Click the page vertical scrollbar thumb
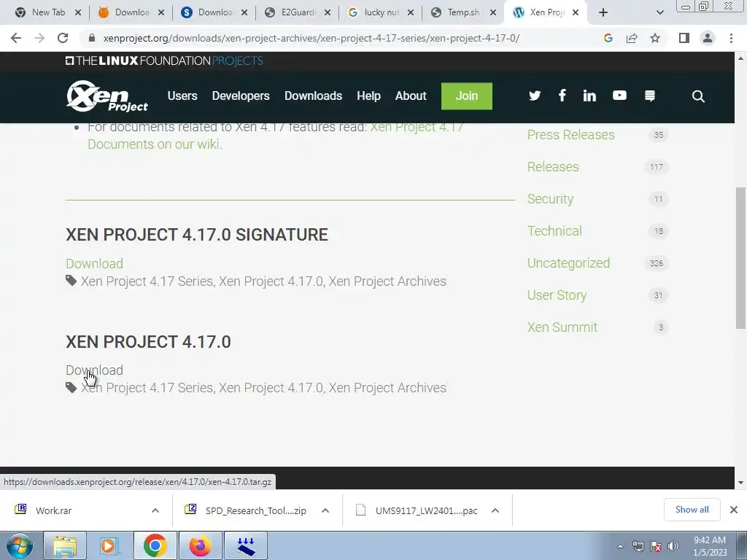747x560 pixels. (x=740, y=257)
